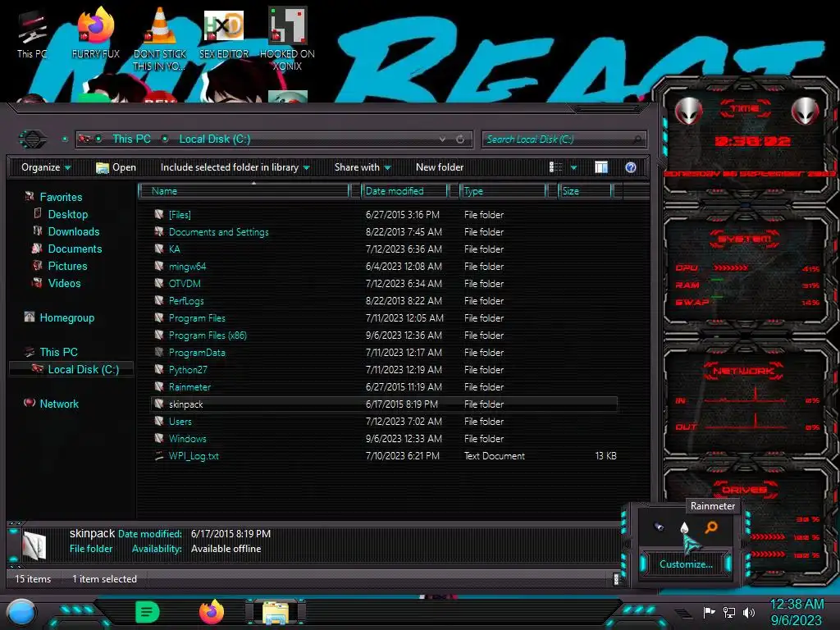
Task: Open the SEX EDITOR HxD desktop shortcut
Action: pyautogui.click(x=224, y=33)
